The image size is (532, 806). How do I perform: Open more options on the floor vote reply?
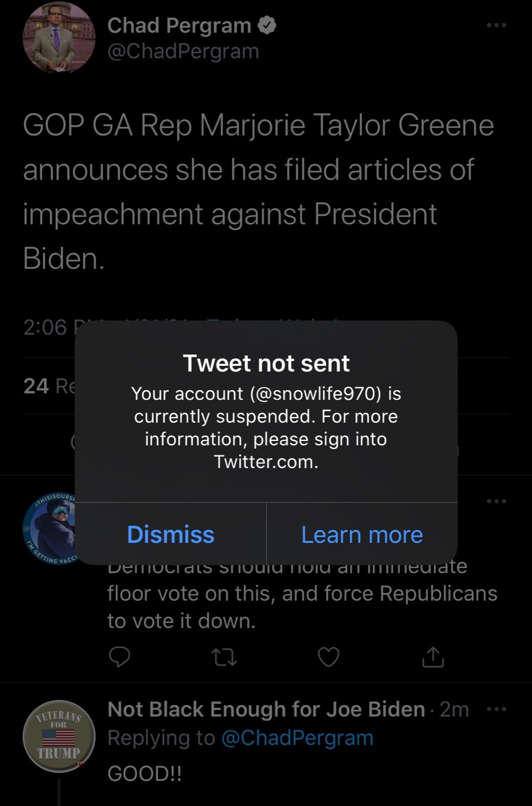click(x=496, y=501)
